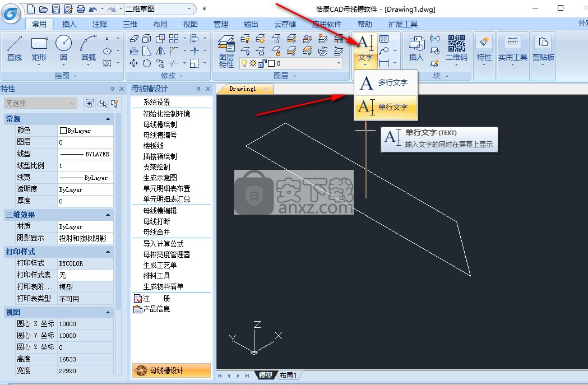Choose 单行文字 from the text menu
The image size is (588, 385).
point(386,108)
